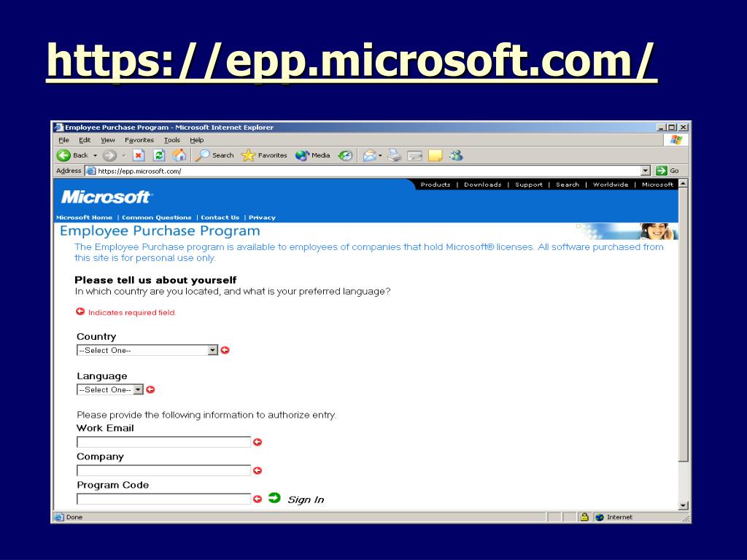Click the slide title https://epp.microsoft.com/ link

(351, 61)
